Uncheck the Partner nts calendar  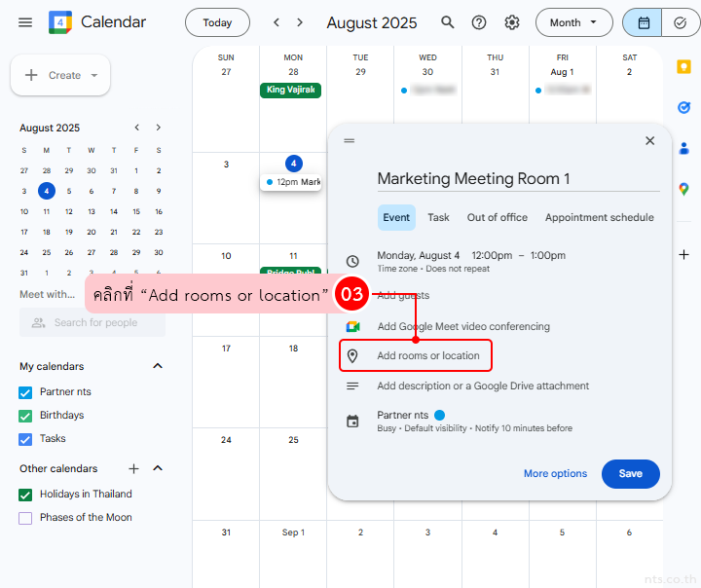click(25, 392)
